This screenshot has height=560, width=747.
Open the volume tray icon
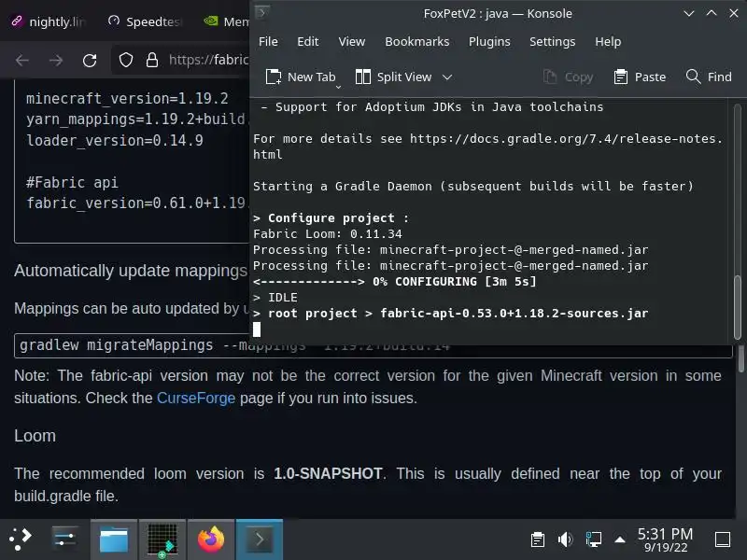pos(565,539)
